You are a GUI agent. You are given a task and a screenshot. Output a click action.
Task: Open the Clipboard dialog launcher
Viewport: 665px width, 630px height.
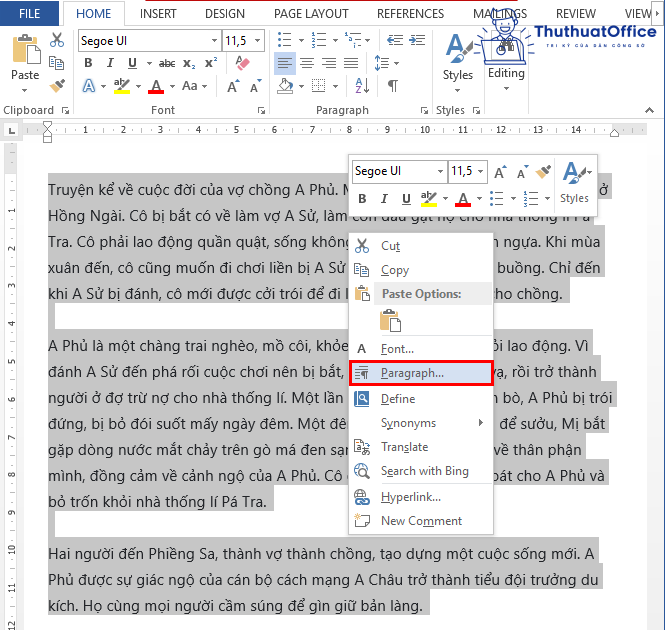tap(65, 110)
